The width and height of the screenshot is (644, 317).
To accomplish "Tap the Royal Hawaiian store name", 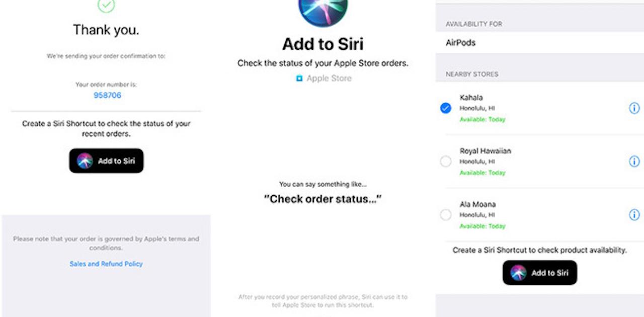I will click(486, 151).
